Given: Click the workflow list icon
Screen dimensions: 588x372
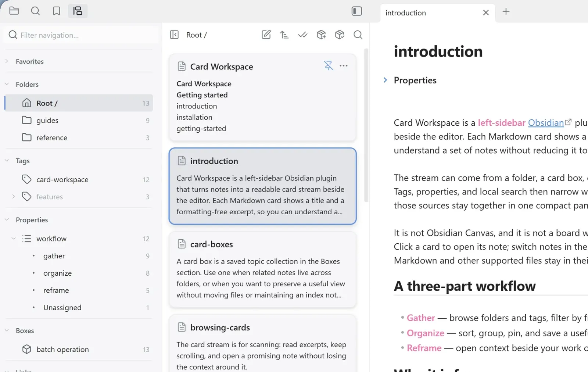Looking at the screenshot, I should pyautogui.click(x=26, y=239).
